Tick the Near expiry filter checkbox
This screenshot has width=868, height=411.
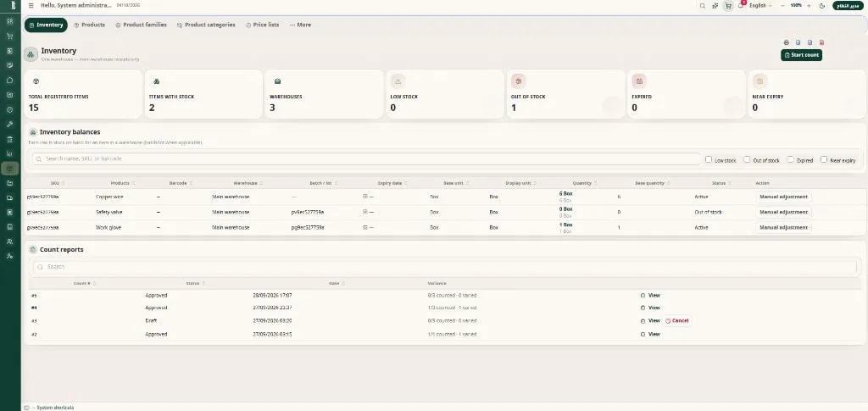[x=824, y=159]
